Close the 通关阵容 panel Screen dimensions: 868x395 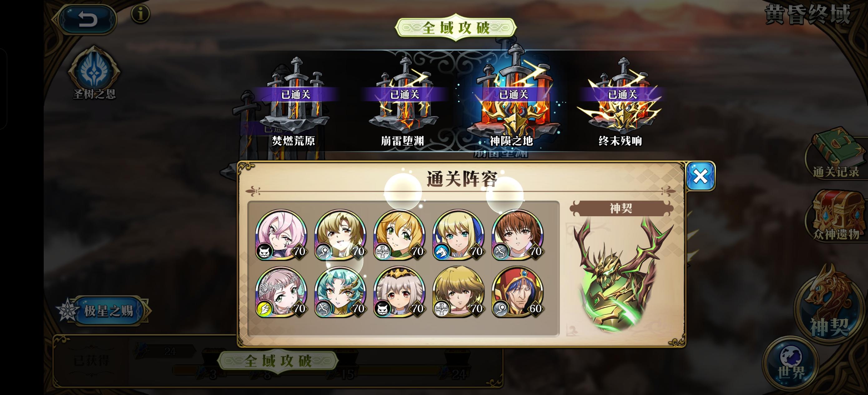point(701,176)
